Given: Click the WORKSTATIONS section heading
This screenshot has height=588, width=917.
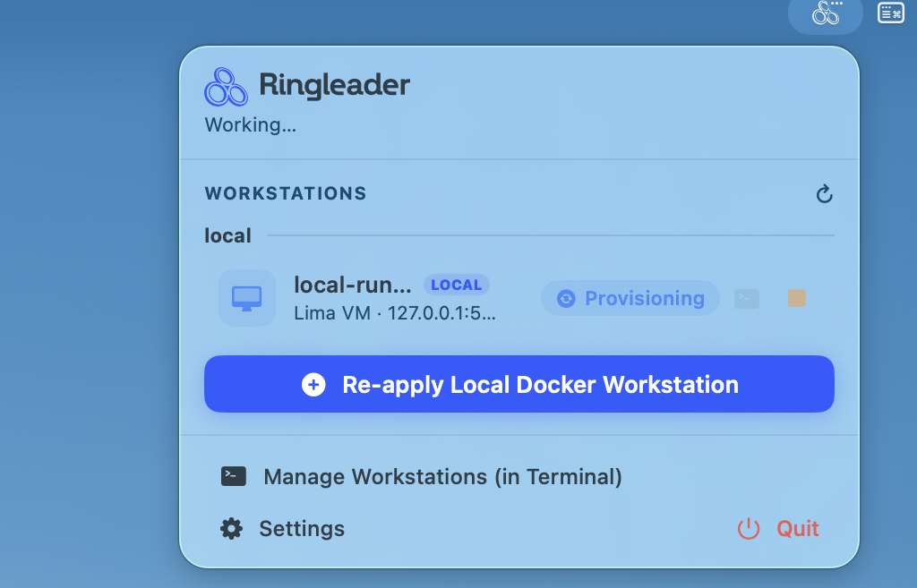Looking at the screenshot, I should [286, 193].
